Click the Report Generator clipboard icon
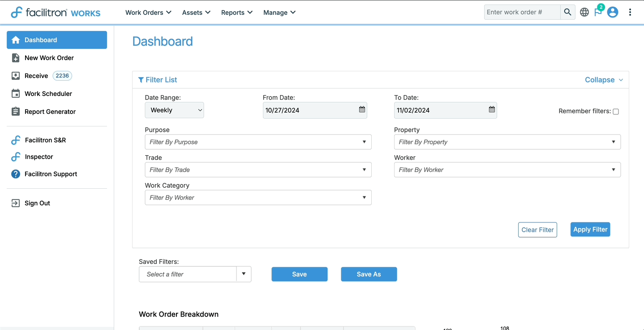This screenshot has height=330, width=644. (x=16, y=112)
